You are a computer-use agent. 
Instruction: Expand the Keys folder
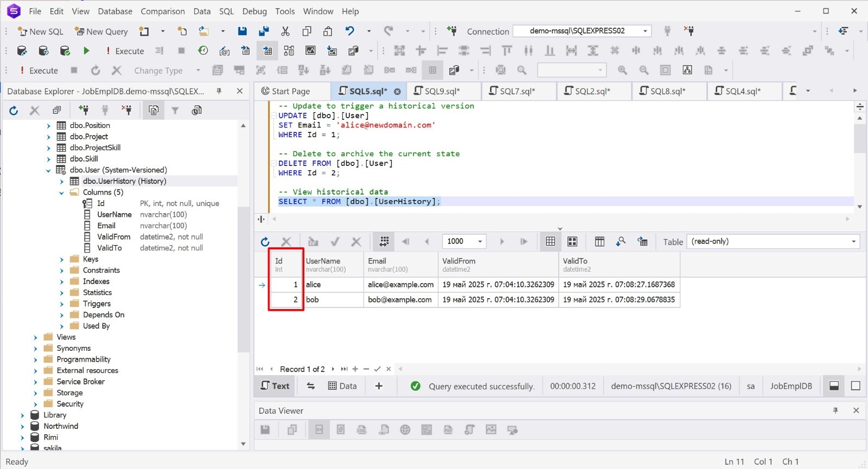61,259
